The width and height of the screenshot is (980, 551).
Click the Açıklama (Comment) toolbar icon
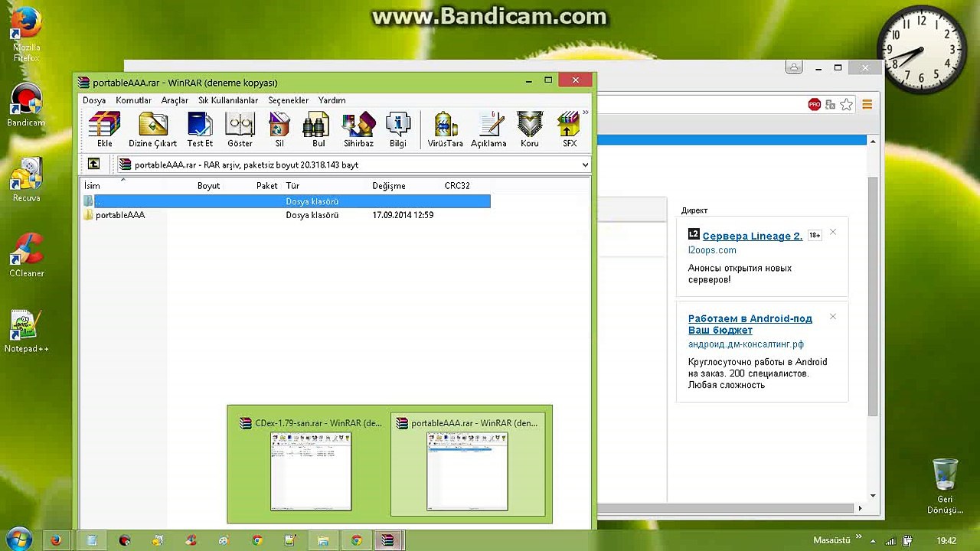click(488, 129)
